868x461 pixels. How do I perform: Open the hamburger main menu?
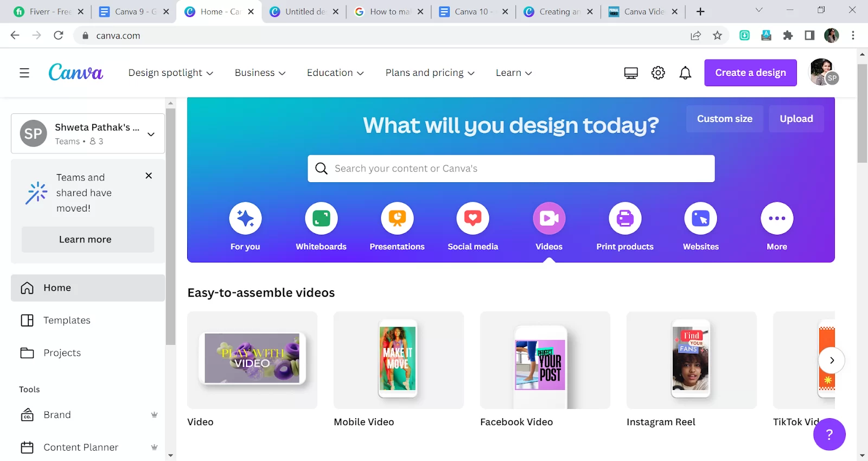coord(24,73)
